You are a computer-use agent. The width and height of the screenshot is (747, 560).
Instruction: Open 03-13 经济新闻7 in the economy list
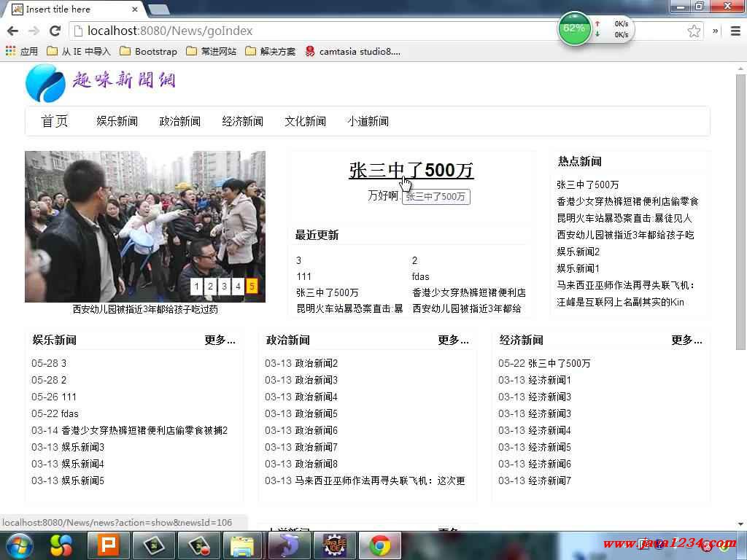(x=535, y=481)
